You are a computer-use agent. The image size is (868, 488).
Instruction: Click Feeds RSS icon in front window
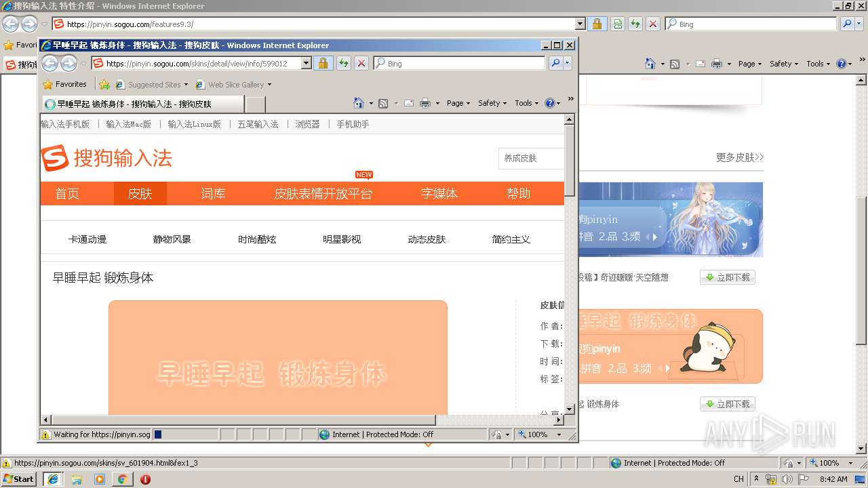click(383, 103)
